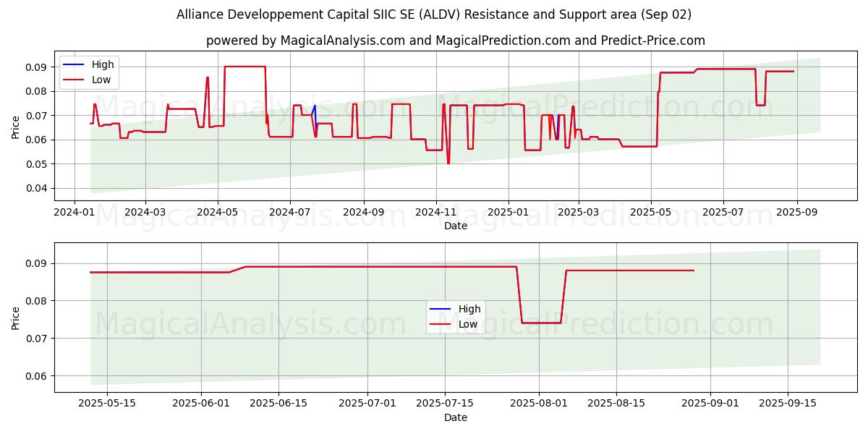Click the '2025-07-01' x-axis label on the bottom chart

[367, 404]
